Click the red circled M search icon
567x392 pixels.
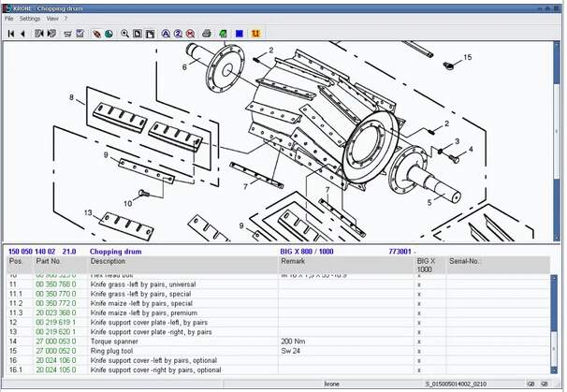tap(190, 34)
